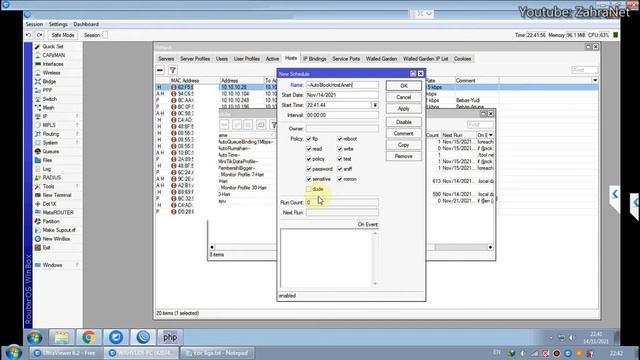The width and height of the screenshot is (640, 360).
Task: Click Cancel in New Schedule dialog
Action: 403,97
